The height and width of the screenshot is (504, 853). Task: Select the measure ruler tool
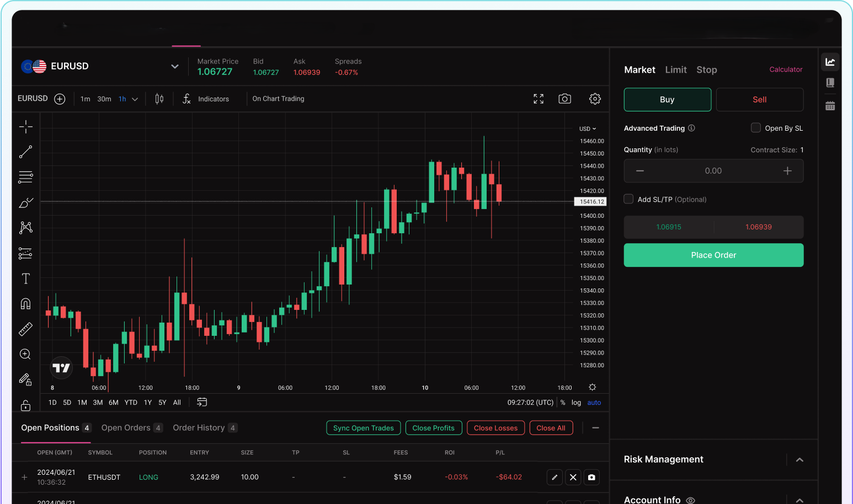tap(25, 329)
